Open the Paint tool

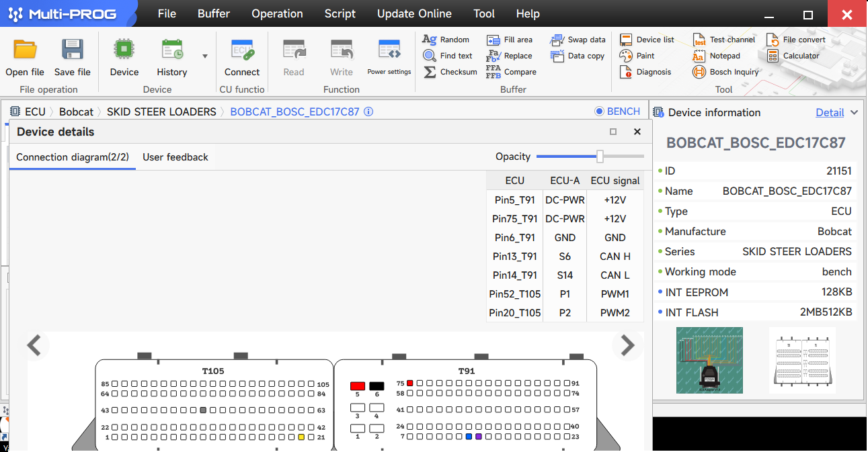click(637, 56)
